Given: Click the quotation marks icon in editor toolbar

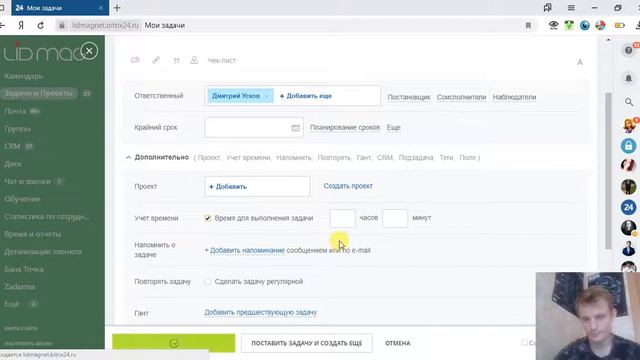Looking at the screenshot, I should click(176, 60).
